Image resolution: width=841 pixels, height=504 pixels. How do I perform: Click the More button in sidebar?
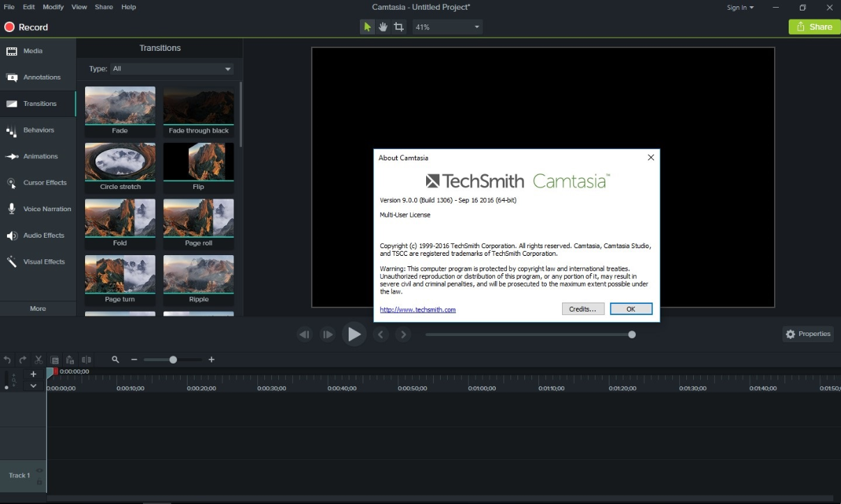click(38, 309)
